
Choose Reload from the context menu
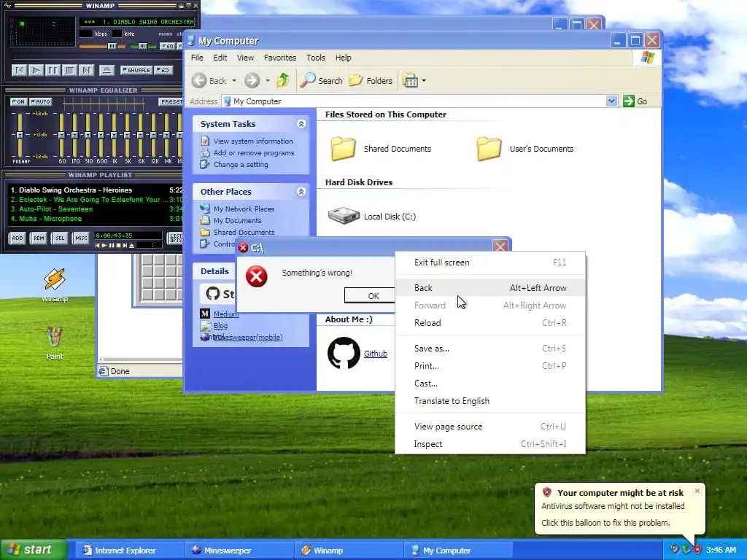(490, 323)
